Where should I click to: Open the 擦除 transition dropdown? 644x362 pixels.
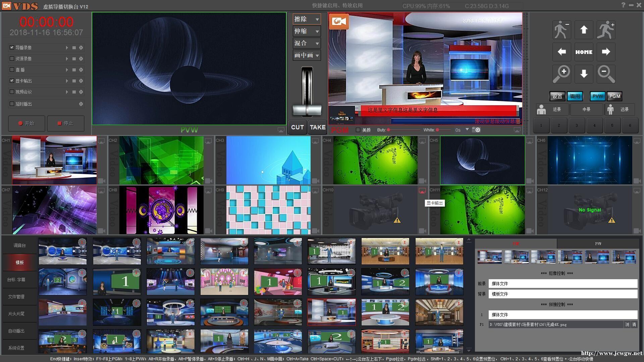317,19
